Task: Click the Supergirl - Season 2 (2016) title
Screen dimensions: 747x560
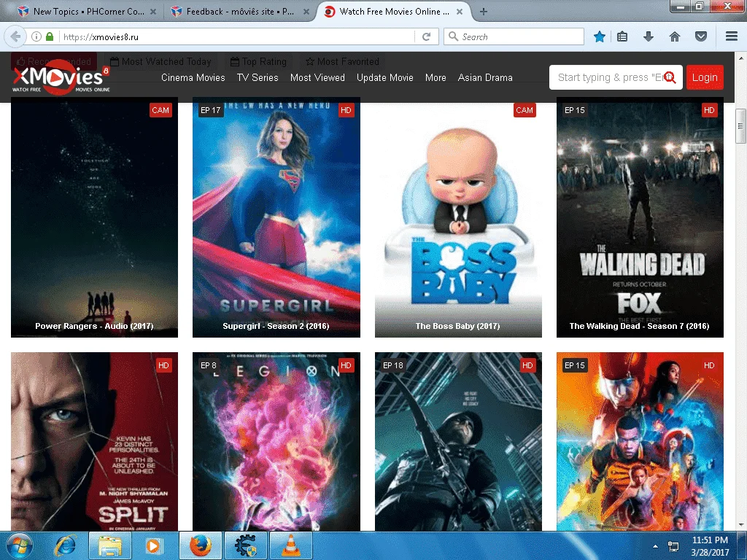Action: (x=276, y=326)
